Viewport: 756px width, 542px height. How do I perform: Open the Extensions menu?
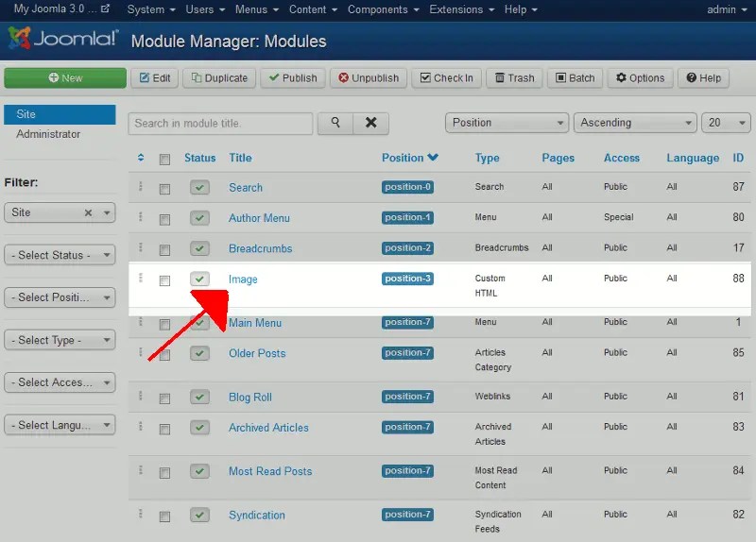461,9
